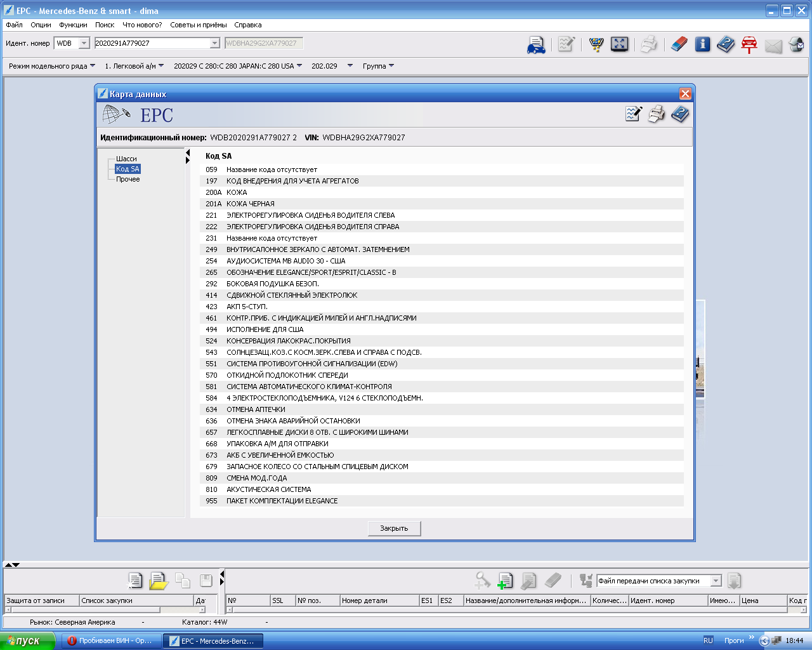Open the Советы и приёмы menu
The height and width of the screenshot is (650, 812).
(199, 25)
